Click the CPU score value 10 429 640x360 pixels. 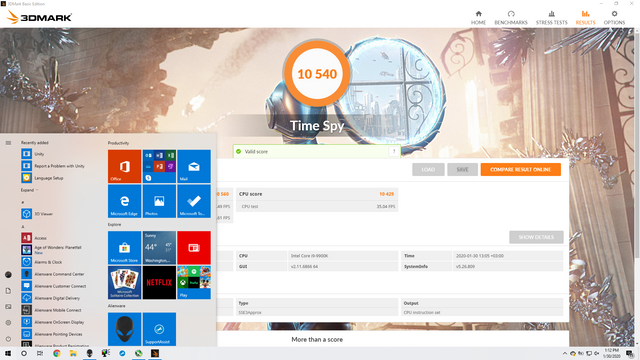pos(387,194)
